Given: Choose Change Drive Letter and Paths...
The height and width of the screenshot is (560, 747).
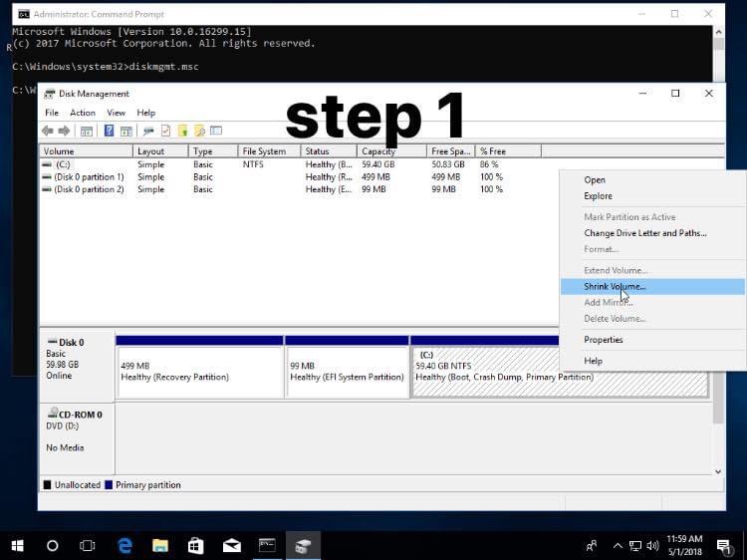Looking at the screenshot, I should tap(652, 233).
